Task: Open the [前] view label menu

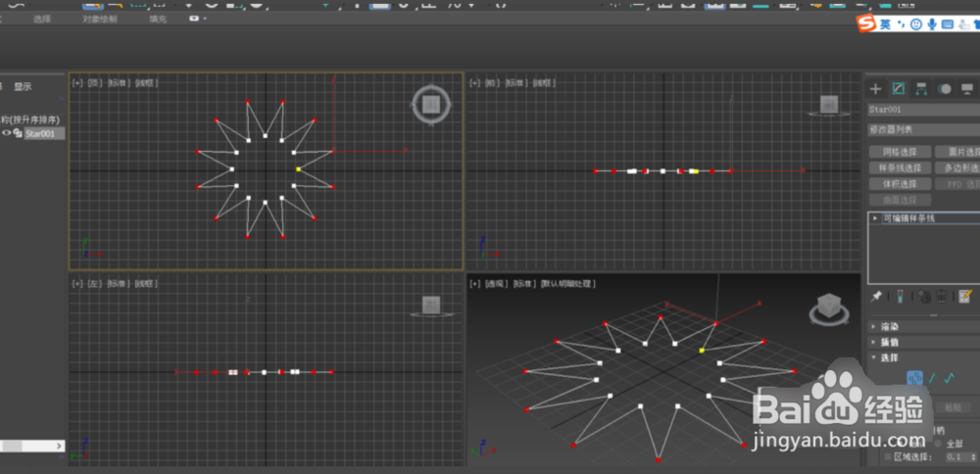Action: (x=493, y=82)
